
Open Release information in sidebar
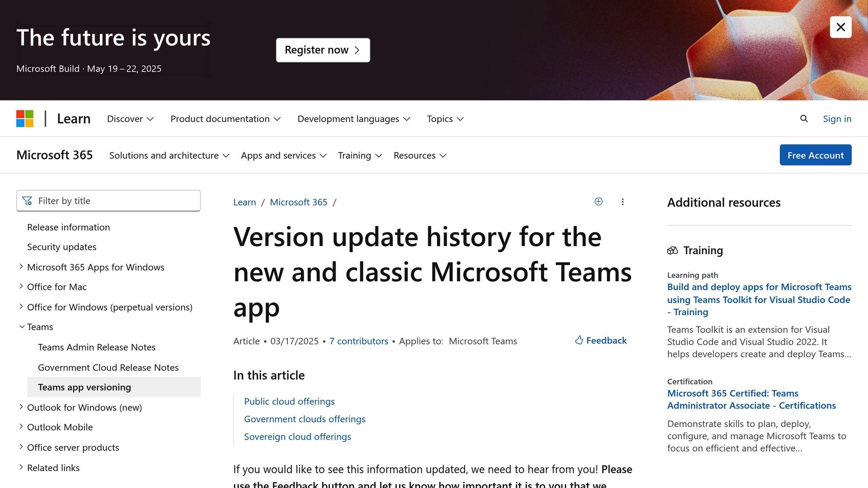[68, 227]
